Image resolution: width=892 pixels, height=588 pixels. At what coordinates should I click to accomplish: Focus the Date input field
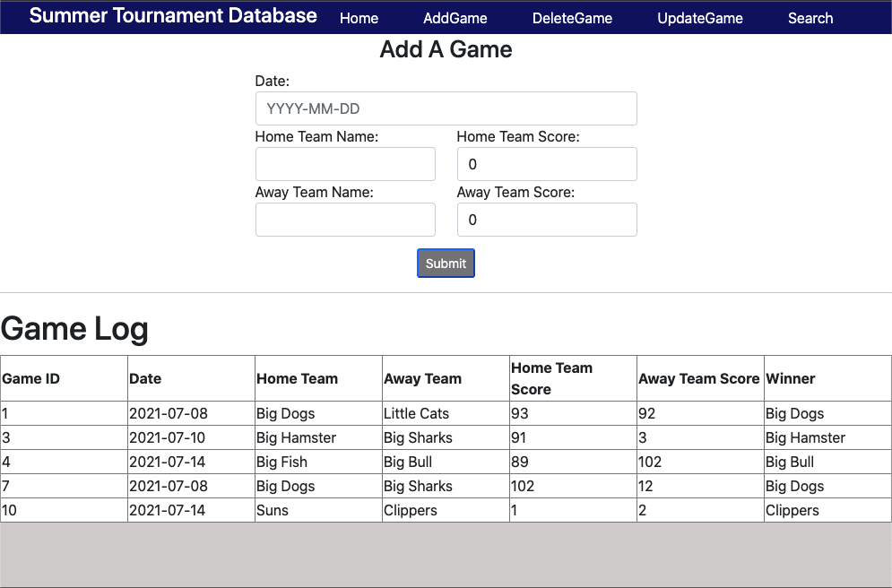tap(446, 108)
